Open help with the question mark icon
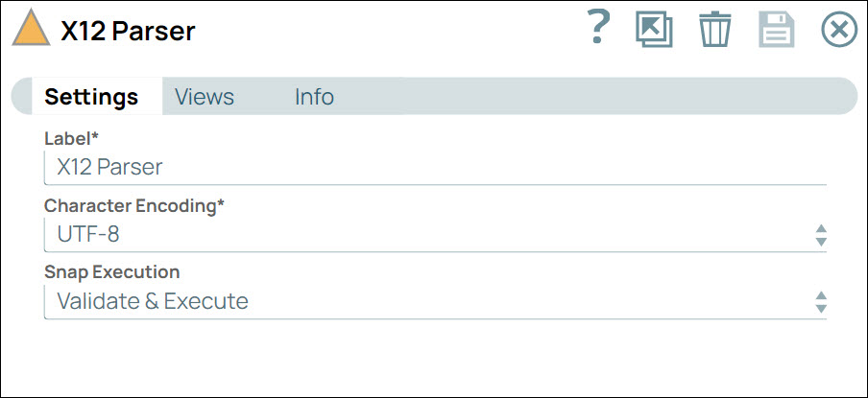 tap(598, 29)
